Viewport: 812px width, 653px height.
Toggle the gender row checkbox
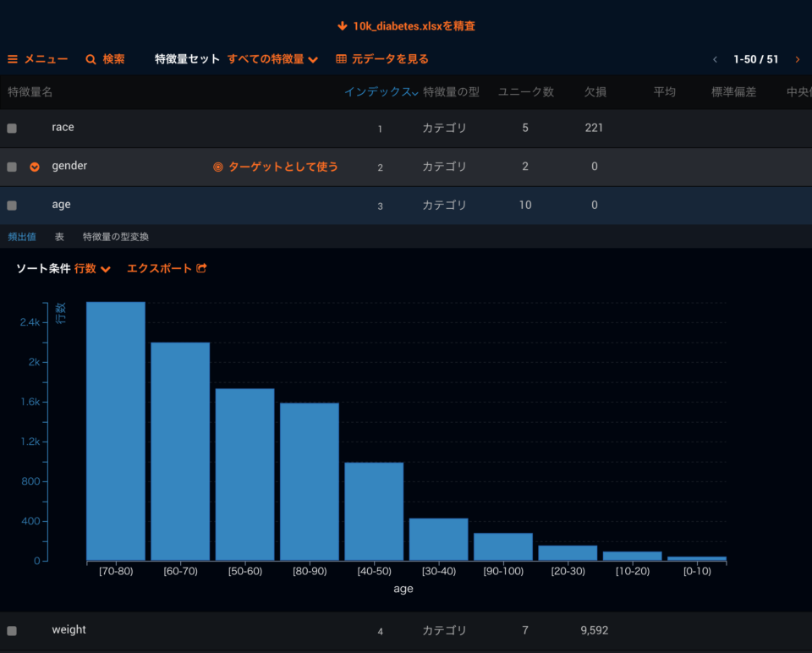coord(12,167)
